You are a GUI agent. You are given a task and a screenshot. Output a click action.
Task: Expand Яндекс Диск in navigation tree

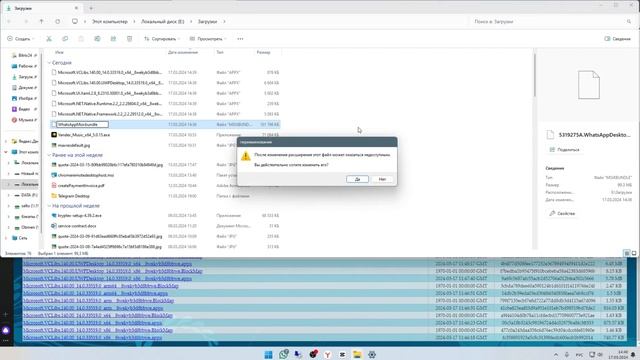coord(6,141)
